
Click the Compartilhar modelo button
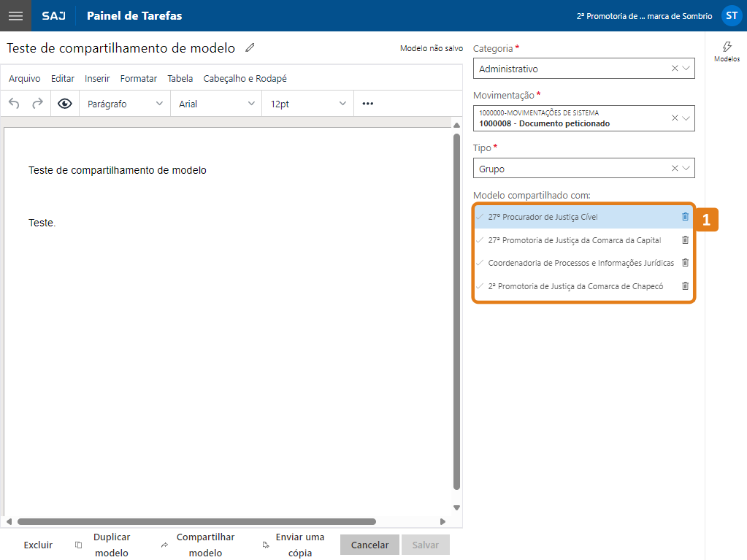206,544
